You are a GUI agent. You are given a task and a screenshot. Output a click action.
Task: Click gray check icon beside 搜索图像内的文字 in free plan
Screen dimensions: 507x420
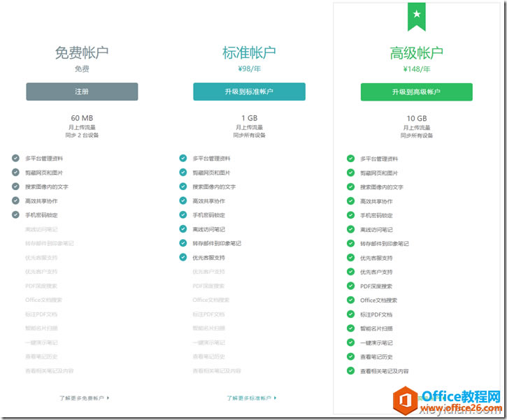[x=15, y=187]
